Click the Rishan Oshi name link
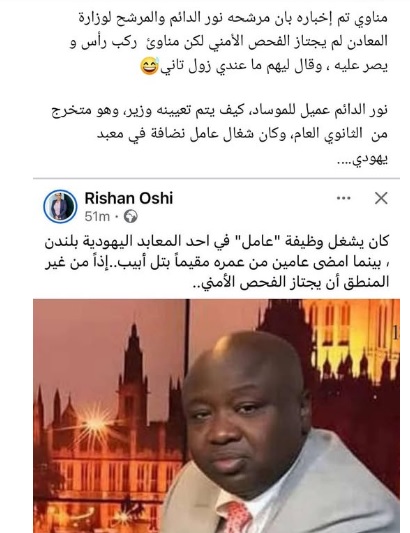 click(129, 198)
